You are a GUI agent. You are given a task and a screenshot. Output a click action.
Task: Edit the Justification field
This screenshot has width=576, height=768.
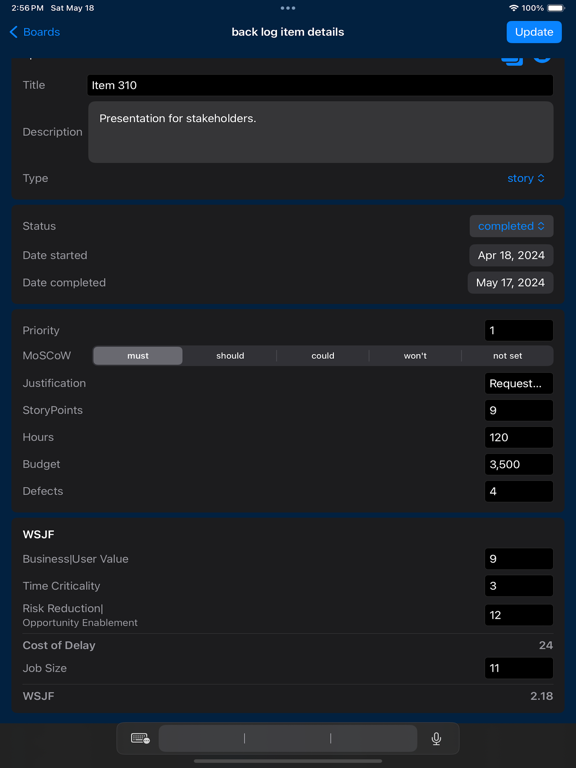tap(519, 384)
